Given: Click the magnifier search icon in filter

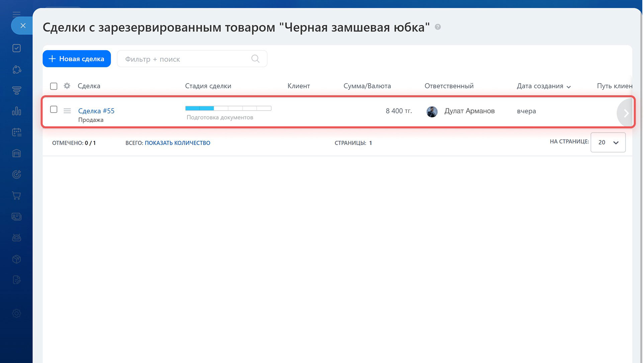Looking at the screenshot, I should click(256, 59).
